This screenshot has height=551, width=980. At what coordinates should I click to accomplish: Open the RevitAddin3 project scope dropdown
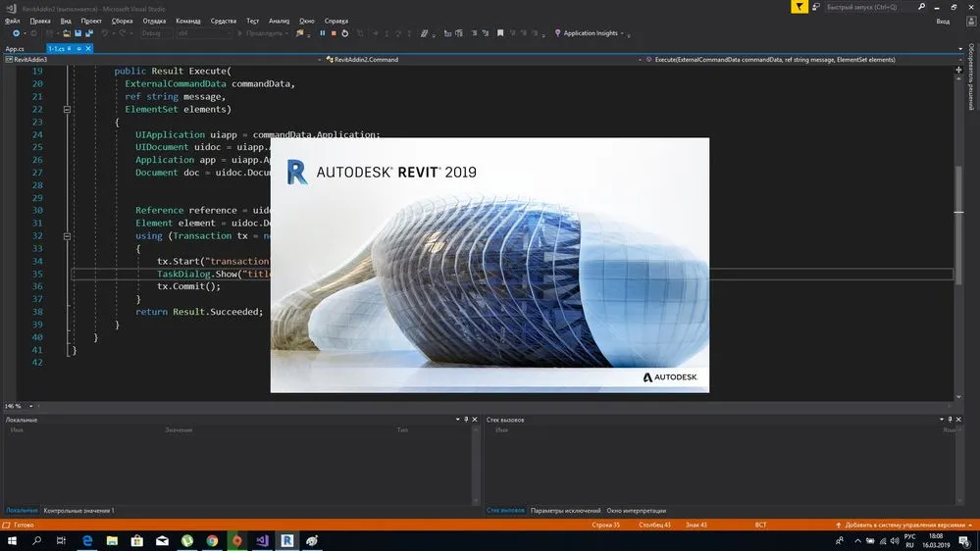(x=320, y=60)
